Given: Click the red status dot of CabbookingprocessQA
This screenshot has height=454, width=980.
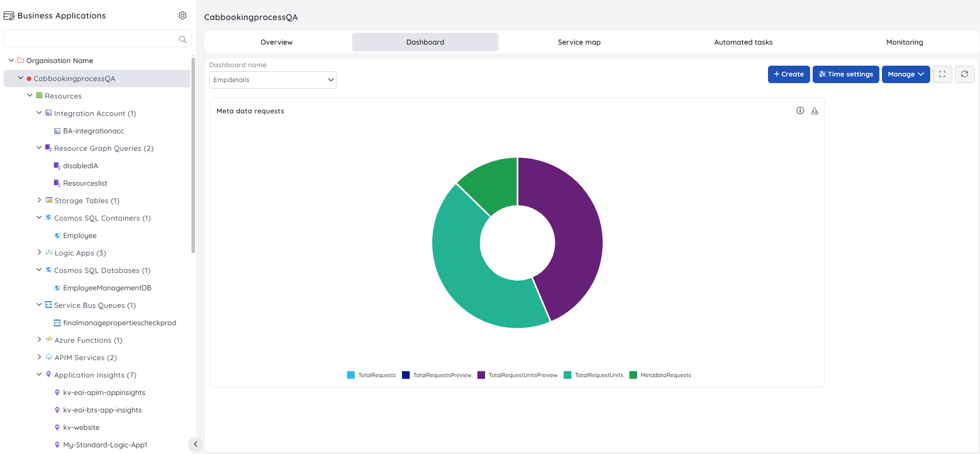Looking at the screenshot, I should pos(29,78).
